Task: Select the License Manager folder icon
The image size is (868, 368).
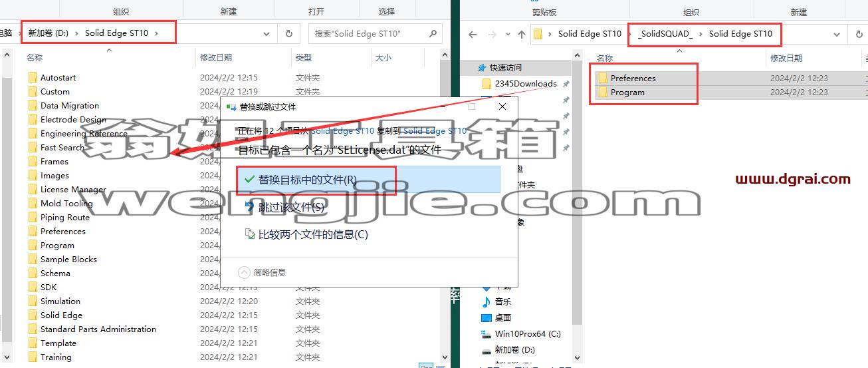Action: 33,190
